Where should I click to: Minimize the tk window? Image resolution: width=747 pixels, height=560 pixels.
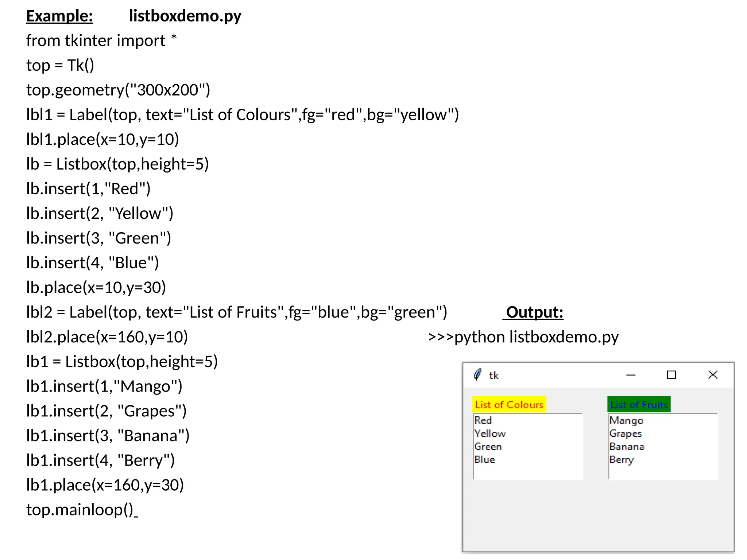631,375
